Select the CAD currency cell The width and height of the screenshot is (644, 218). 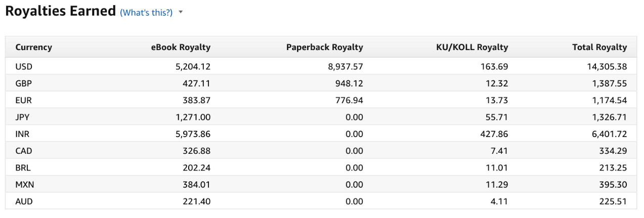tap(24, 151)
